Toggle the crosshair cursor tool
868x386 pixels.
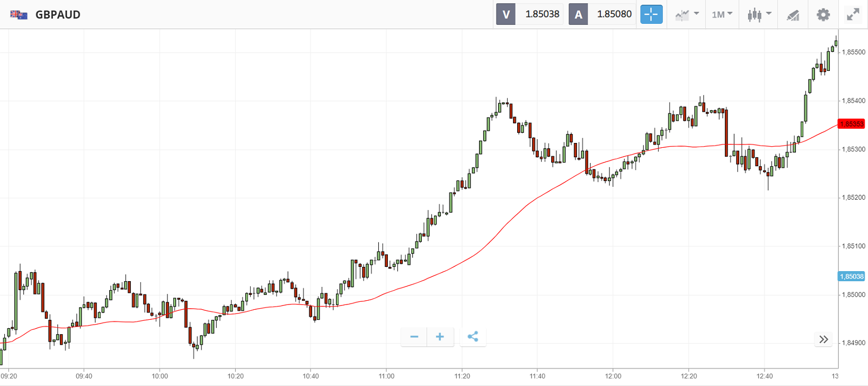click(651, 14)
